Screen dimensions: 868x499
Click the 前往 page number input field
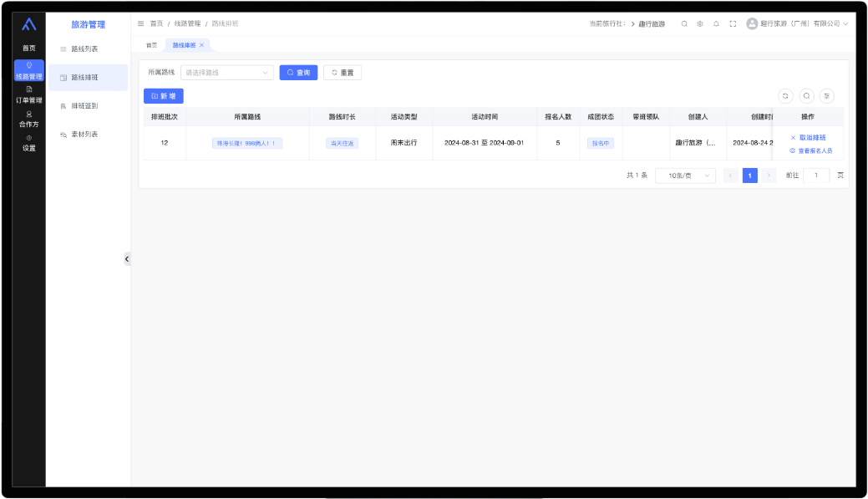[815, 176]
